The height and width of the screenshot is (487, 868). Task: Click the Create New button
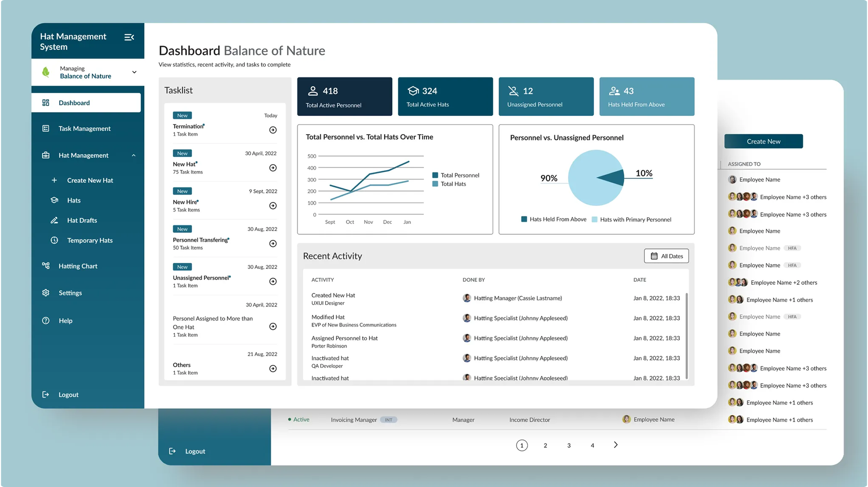(763, 141)
